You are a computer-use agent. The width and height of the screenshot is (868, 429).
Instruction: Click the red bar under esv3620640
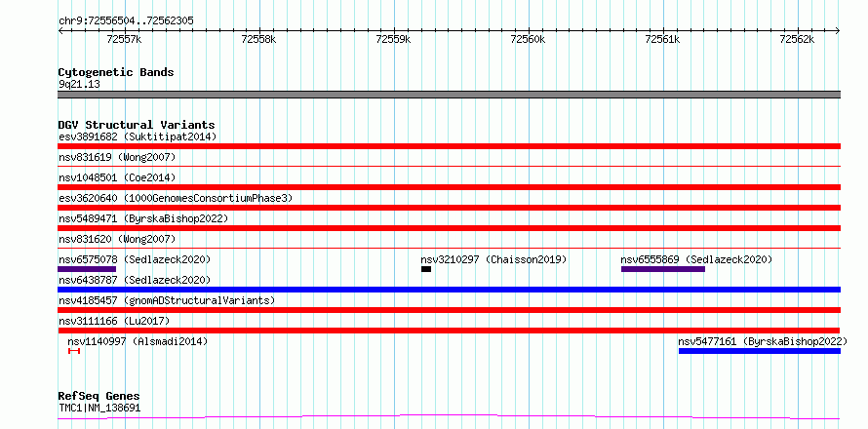click(x=449, y=208)
